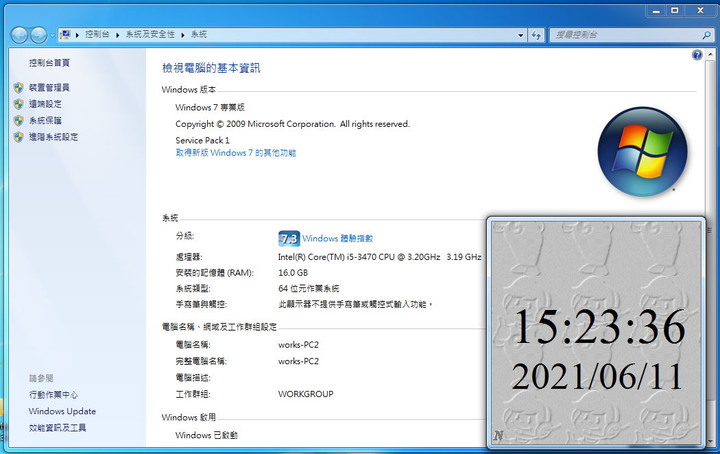Viewport: 720px width, 454px height.
Task: Click 取得新版 Windows 7 的其他功能 link
Action: coord(236,153)
